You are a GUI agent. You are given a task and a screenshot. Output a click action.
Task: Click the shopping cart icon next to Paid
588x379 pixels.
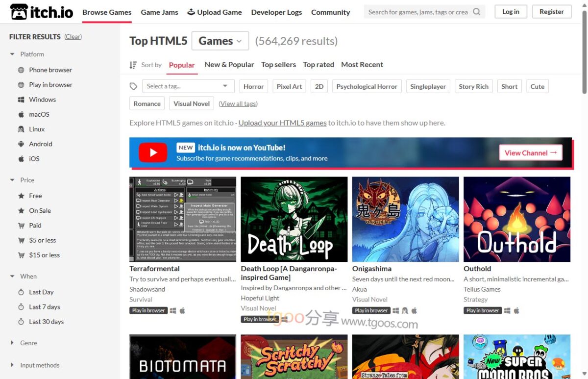coord(22,225)
